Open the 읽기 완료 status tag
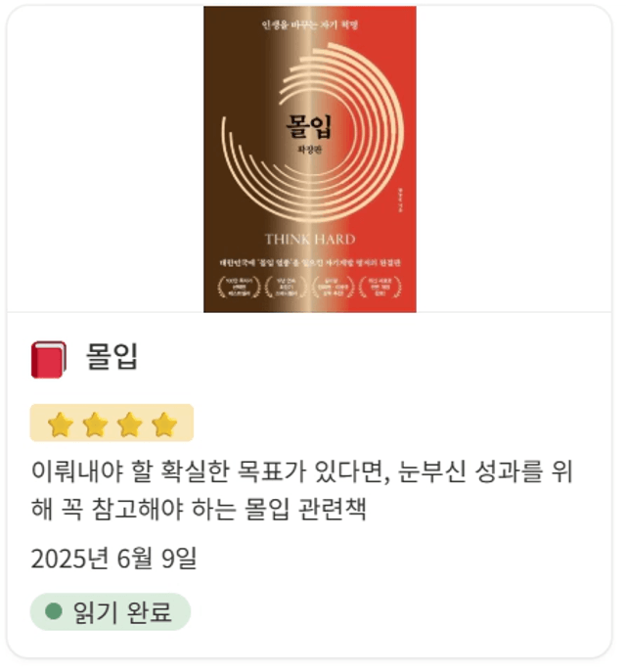This screenshot has height=672, width=626. pyautogui.click(x=111, y=611)
